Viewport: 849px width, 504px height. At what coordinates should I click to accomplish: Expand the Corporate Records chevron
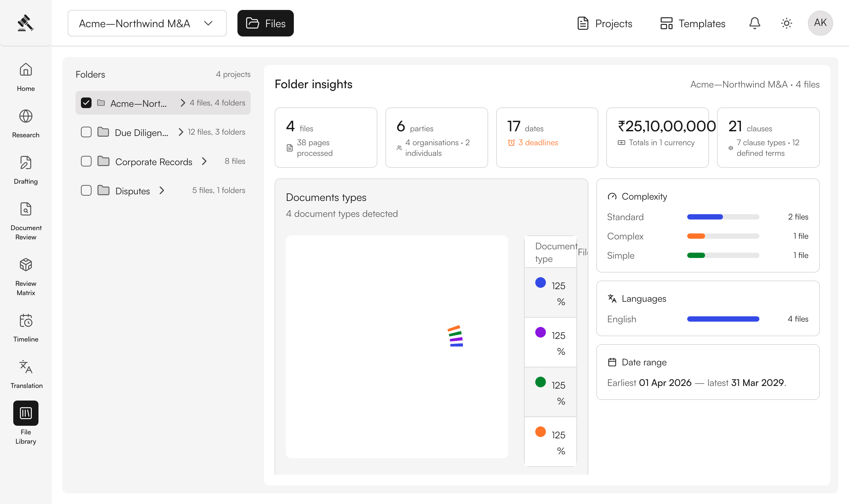click(204, 161)
